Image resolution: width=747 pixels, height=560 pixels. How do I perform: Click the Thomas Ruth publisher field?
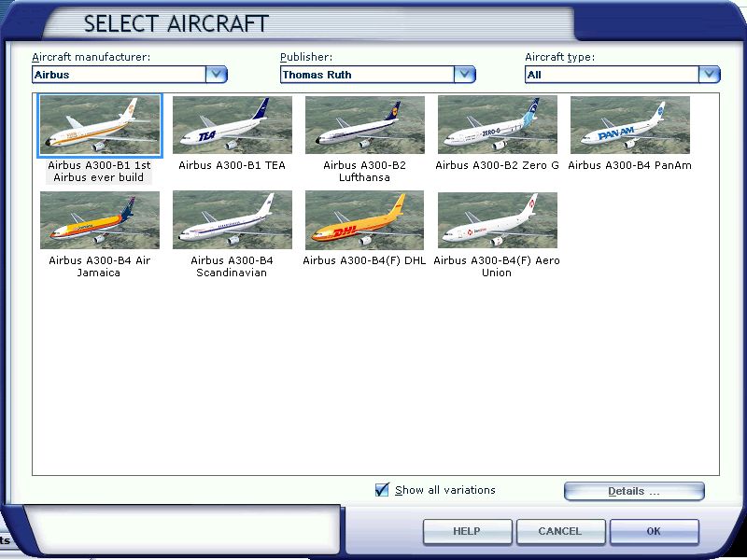tap(366, 75)
